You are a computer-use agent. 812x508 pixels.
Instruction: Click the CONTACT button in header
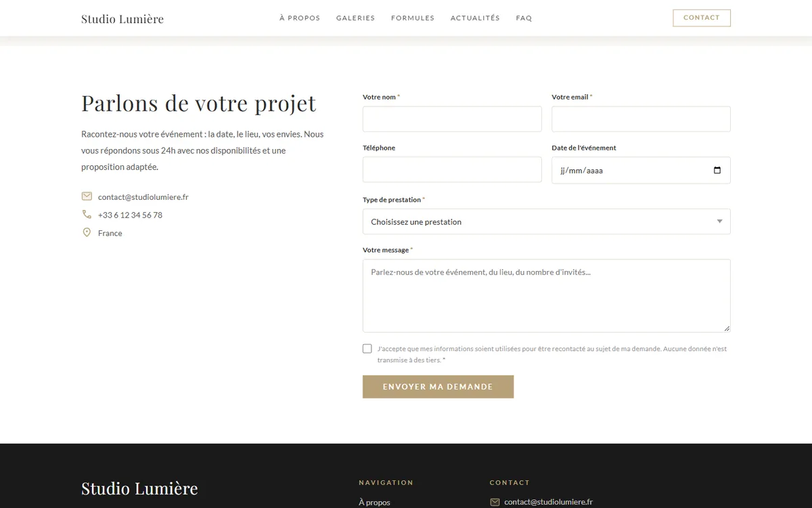click(702, 18)
